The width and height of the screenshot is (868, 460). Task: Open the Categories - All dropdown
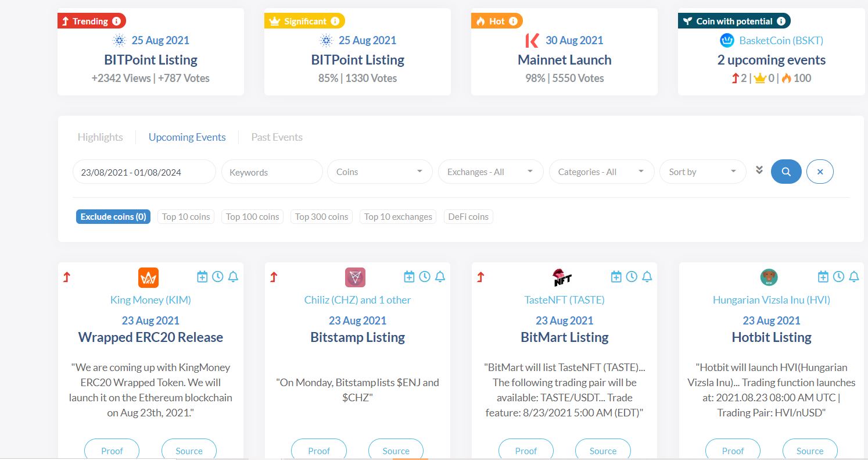point(601,172)
